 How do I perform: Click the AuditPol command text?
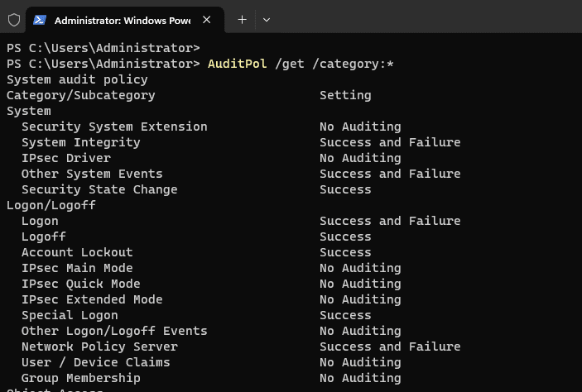click(x=237, y=64)
